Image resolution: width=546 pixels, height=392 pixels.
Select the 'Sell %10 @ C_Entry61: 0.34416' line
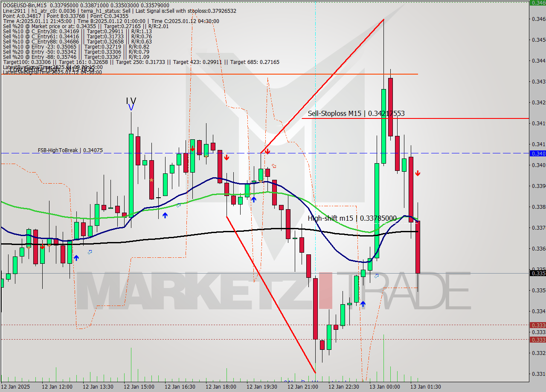pyautogui.click(x=77, y=36)
